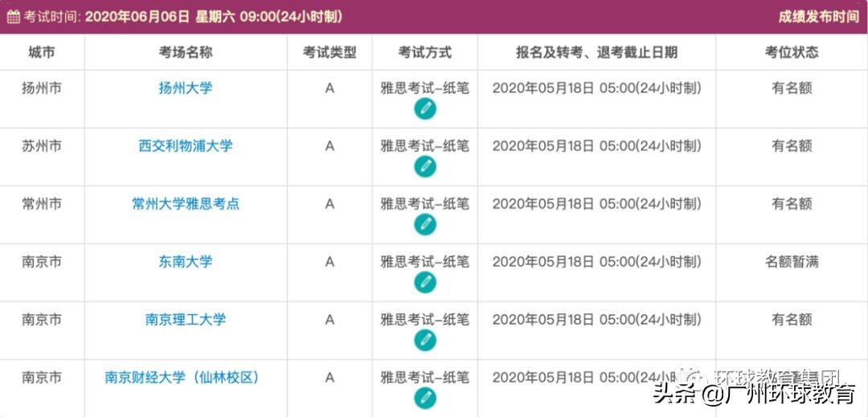
Task: Click 名额暂满 status for 东南大学
Action: pyautogui.click(x=792, y=262)
